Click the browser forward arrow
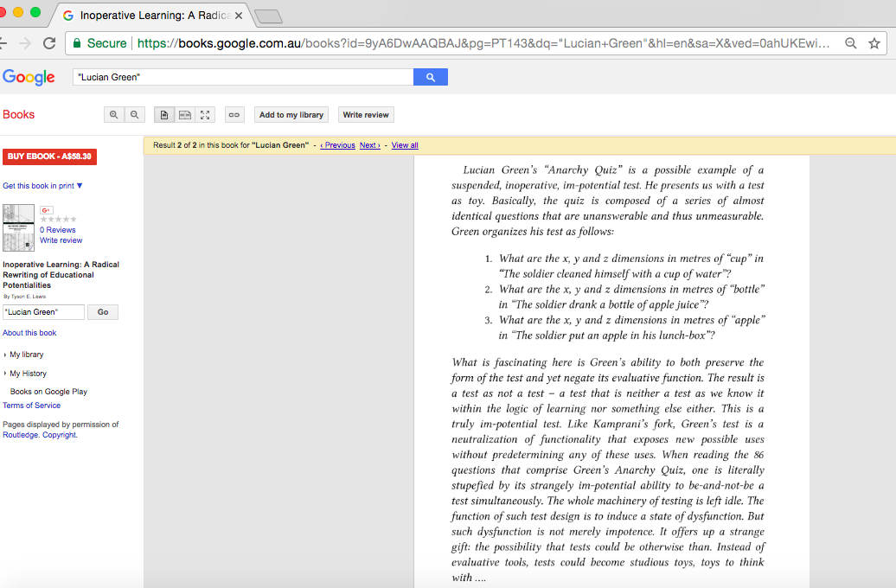896x588 pixels. (25, 43)
